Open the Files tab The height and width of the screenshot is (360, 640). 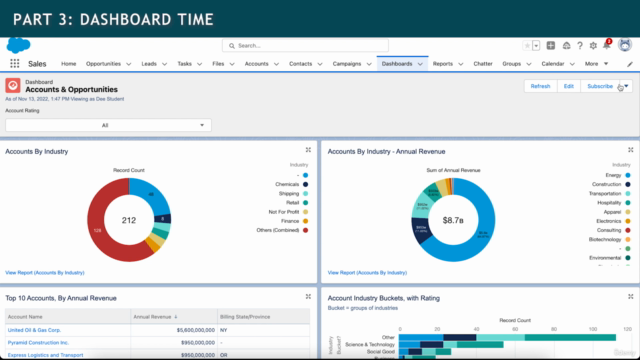point(218,64)
